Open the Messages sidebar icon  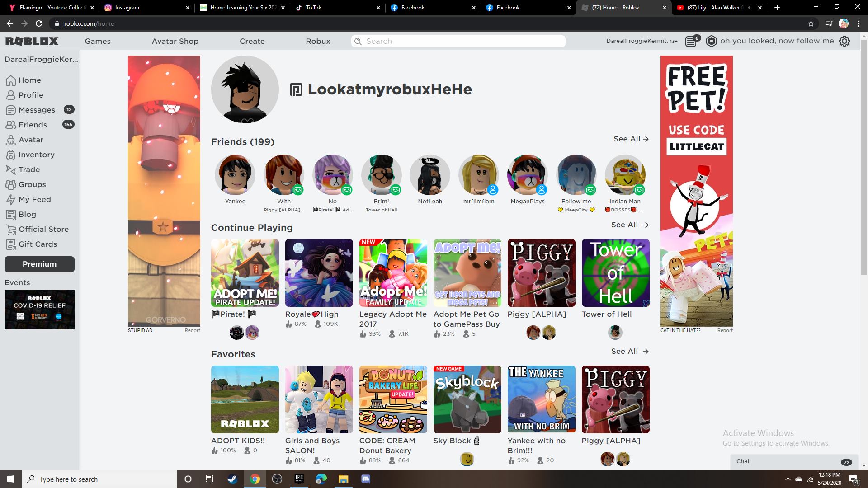(x=11, y=110)
